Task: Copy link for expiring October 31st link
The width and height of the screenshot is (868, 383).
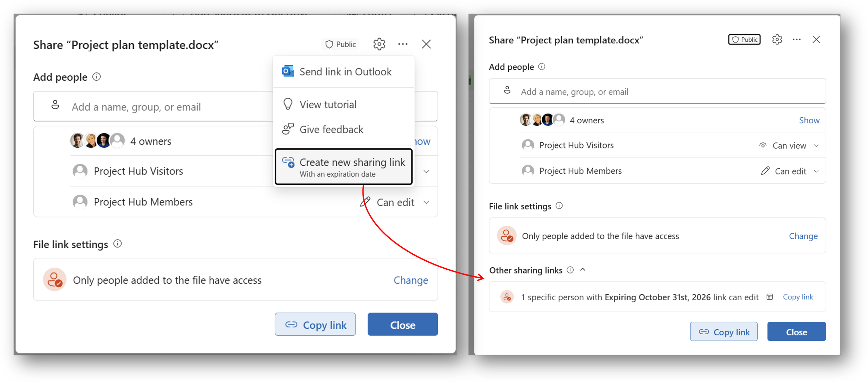Action: point(798,297)
